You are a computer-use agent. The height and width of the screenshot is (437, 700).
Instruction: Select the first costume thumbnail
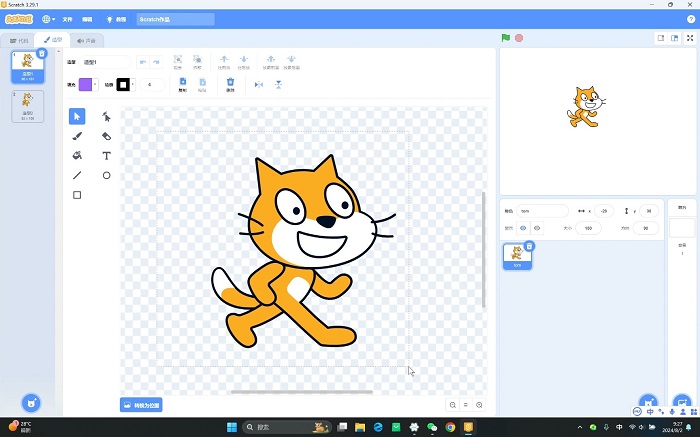[x=28, y=67]
